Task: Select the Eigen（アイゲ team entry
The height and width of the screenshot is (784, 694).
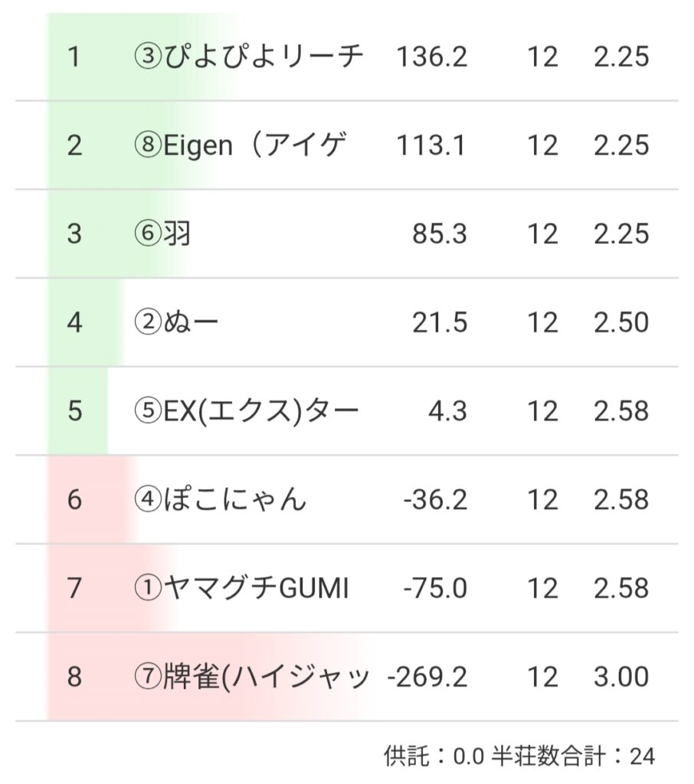Action: coord(240,145)
